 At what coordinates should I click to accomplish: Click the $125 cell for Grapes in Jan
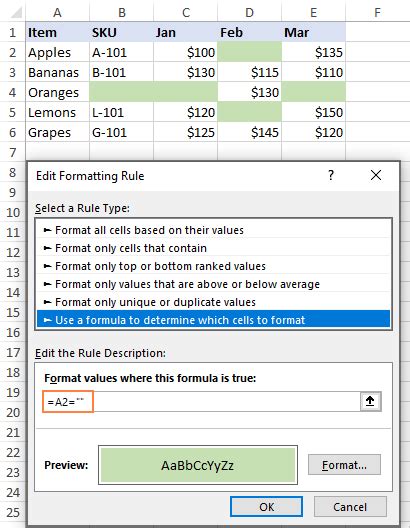pos(185,132)
